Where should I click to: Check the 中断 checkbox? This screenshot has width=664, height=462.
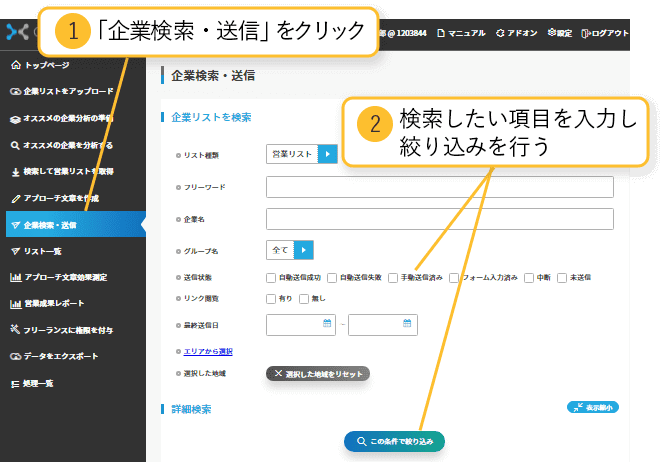tap(529, 278)
